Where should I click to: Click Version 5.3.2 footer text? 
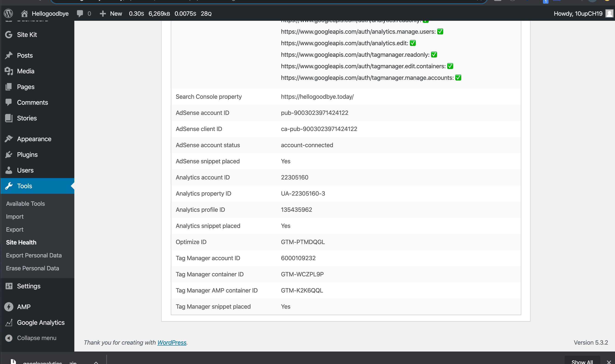tap(591, 342)
